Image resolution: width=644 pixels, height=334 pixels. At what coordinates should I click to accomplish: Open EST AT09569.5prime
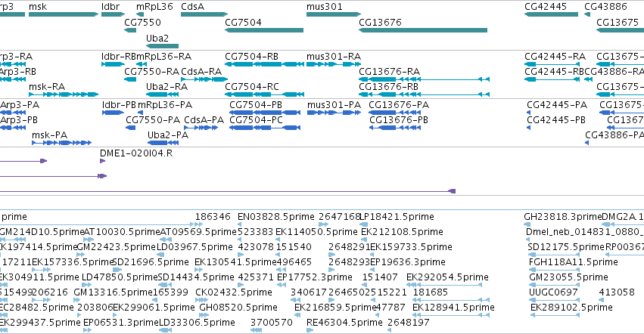coord(165,240)
